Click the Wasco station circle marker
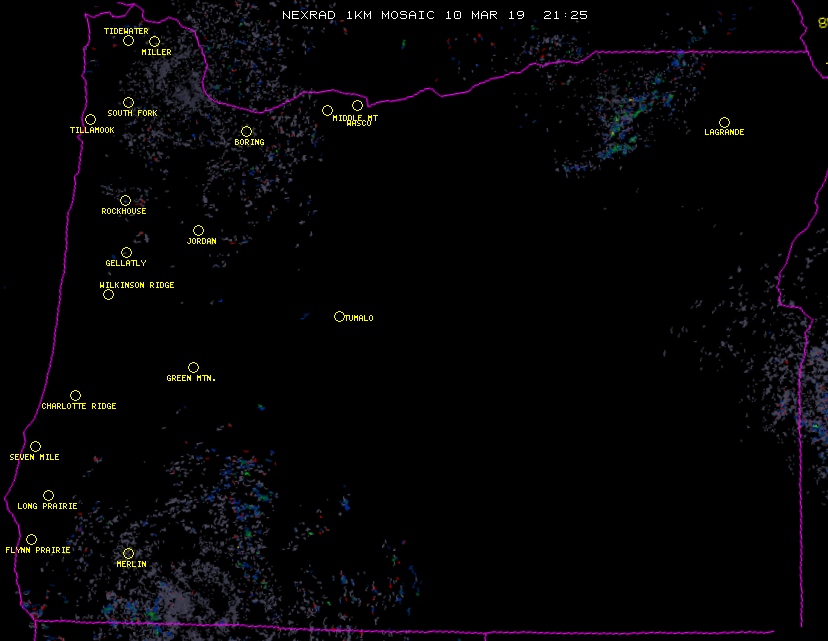Viewport: 828px width, 641px height. tap(357, 106)
